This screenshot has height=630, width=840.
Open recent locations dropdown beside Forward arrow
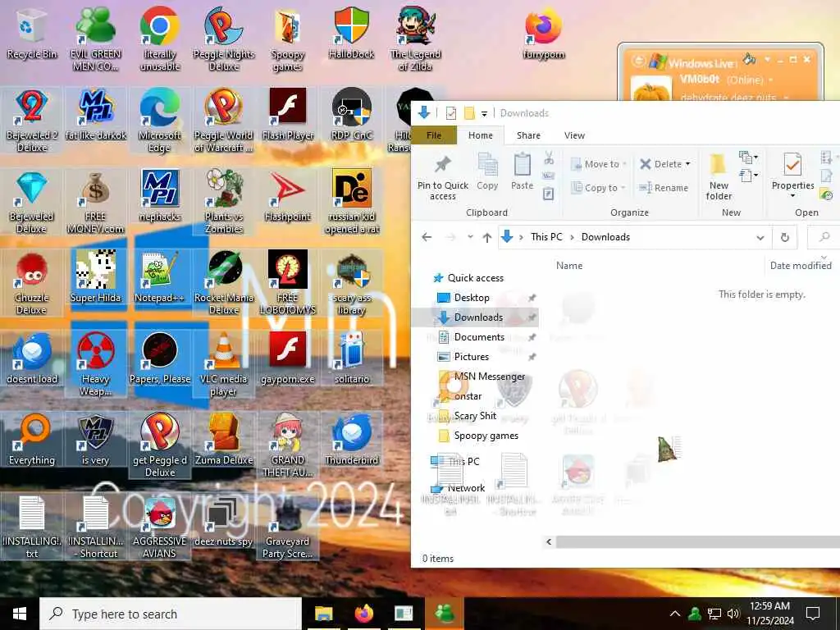[470, 237]
